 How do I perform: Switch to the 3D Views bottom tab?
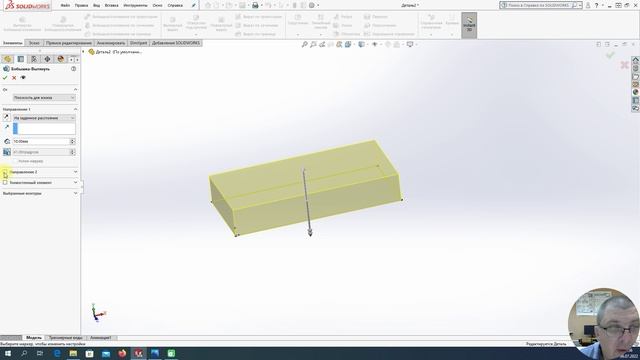pos(65,338)
